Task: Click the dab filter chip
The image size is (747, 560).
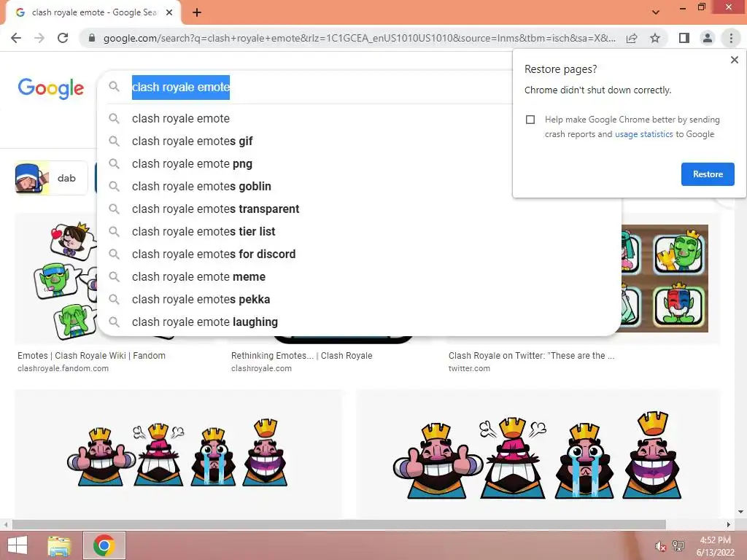Action: tap(51, 178)
